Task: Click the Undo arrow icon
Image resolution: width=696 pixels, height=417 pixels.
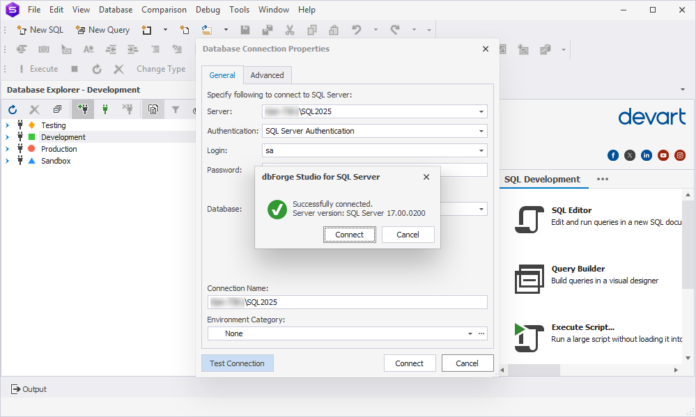Action: coord(356,30)
